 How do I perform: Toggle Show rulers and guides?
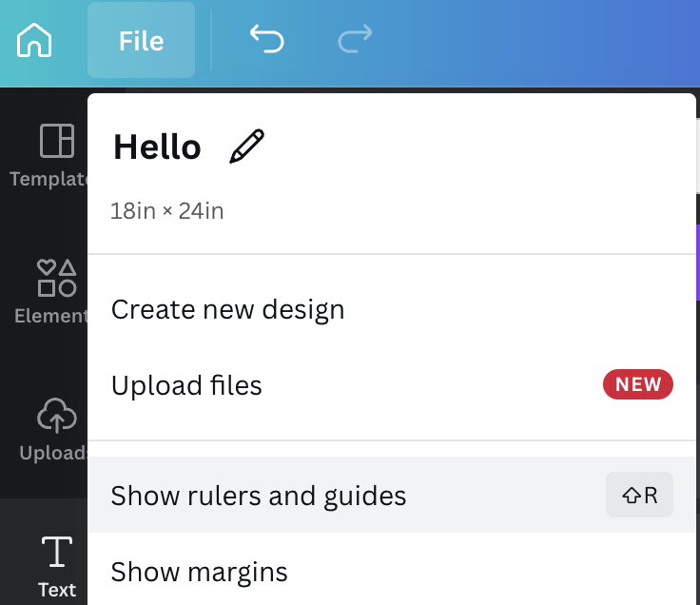click(392, 495)
